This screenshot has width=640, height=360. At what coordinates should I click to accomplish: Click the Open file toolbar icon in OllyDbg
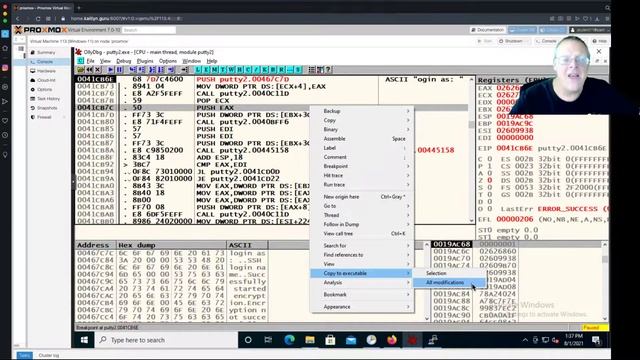click(80, 70)
